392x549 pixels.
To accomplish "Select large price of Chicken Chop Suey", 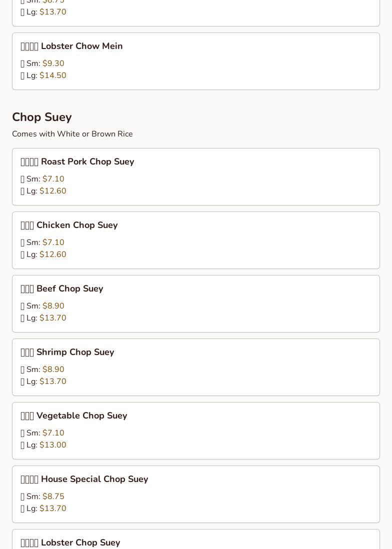I will (x=52, y=254).
